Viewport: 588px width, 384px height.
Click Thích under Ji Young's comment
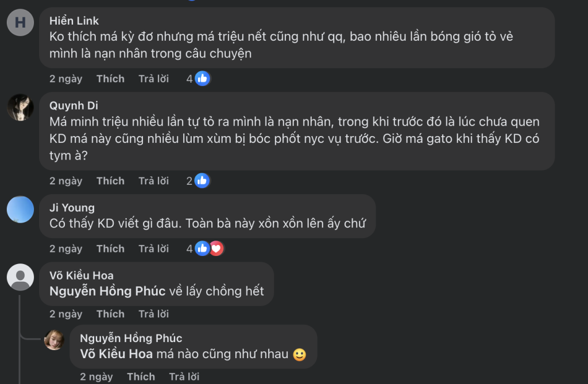[110, 248]
